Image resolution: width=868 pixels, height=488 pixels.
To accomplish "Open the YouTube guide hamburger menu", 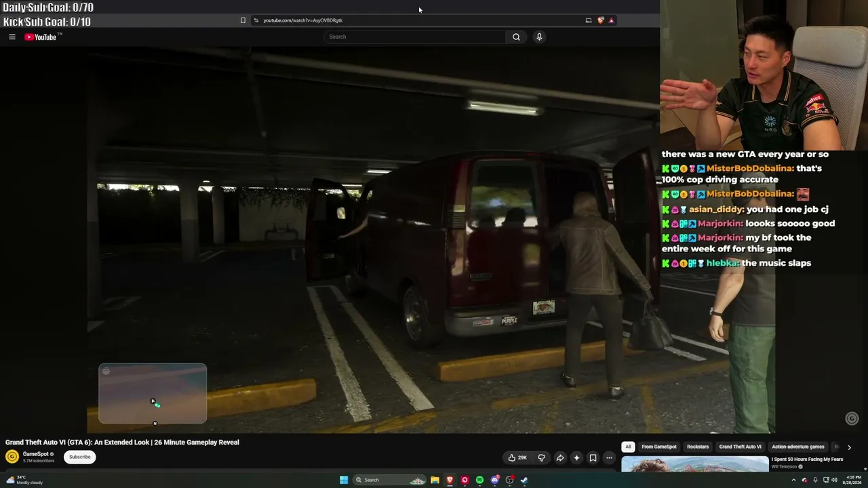I will coord(12,37).
